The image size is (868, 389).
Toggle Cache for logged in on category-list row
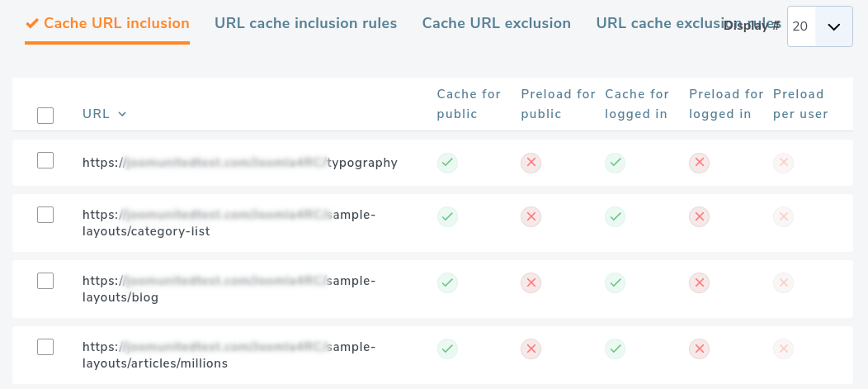tap(616, 217)
